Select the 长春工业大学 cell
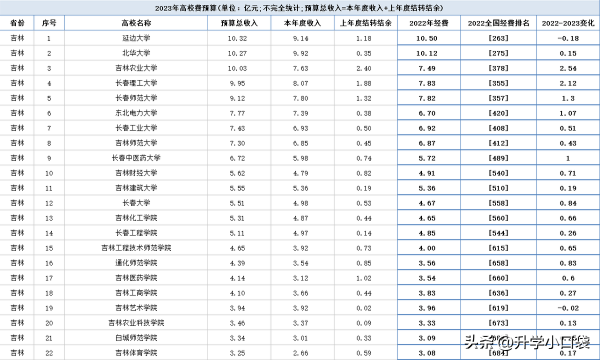This screenshot has width=600, height=360. [136, 128]
